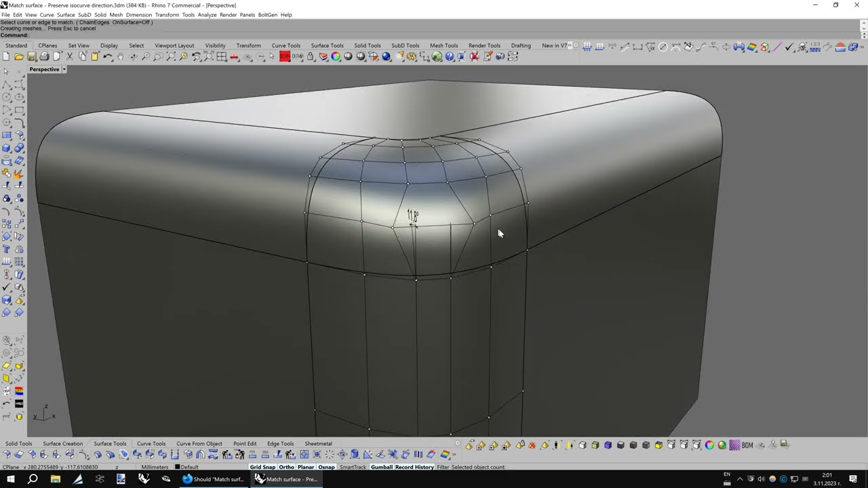The height and width of the screenshot is (488, 868).
Task: Open the Analyze menu
Action: pos(207,15)
